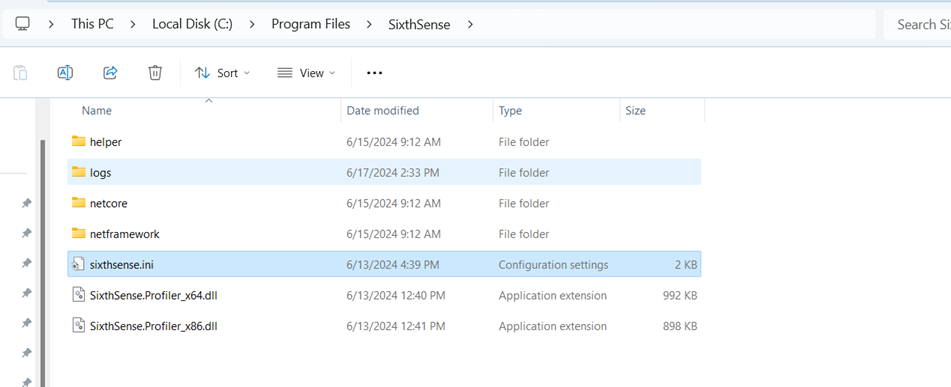Click the Share toolbar icon
The height and width of the screenshot is (387, 951).
point(110,73)
